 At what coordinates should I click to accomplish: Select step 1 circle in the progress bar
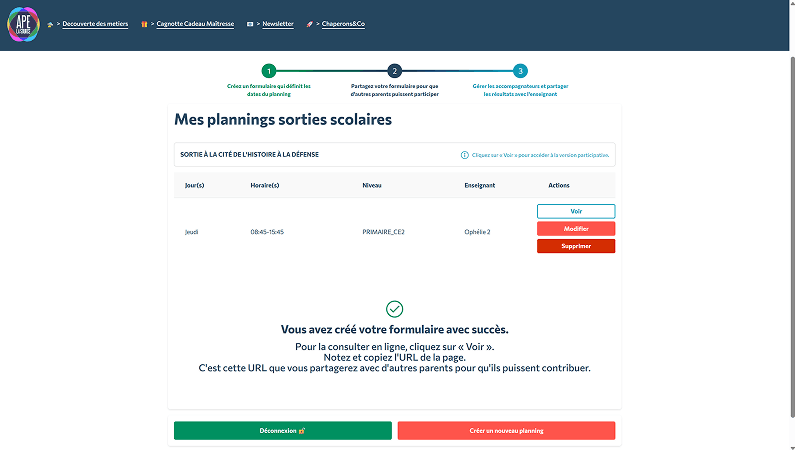click(x=269, y=71)
